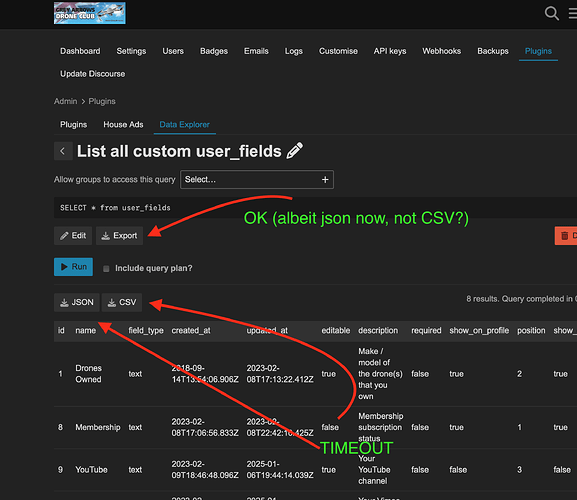
Task: Run the query
Action: pyautogui.click(x=73, y=267)
